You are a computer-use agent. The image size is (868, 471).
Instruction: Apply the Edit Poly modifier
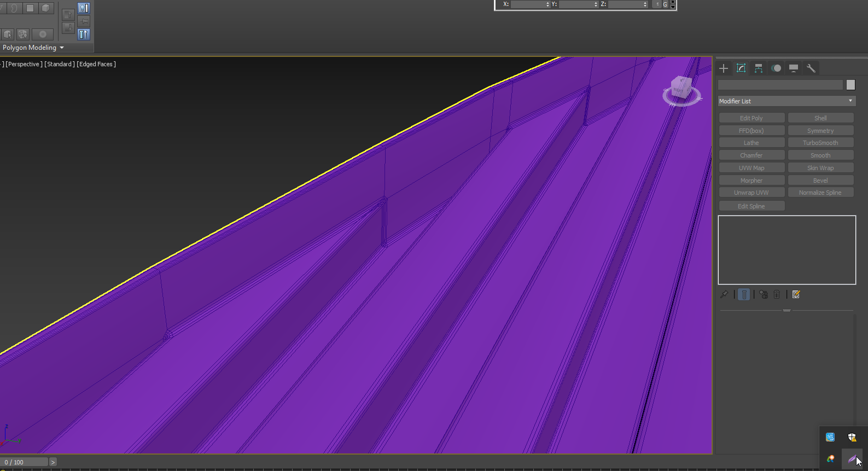(752, 118)
